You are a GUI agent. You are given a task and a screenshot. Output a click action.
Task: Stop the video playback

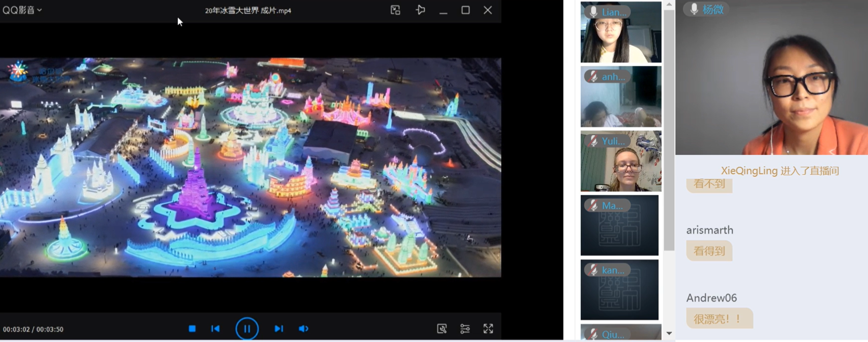click(192, 329)
